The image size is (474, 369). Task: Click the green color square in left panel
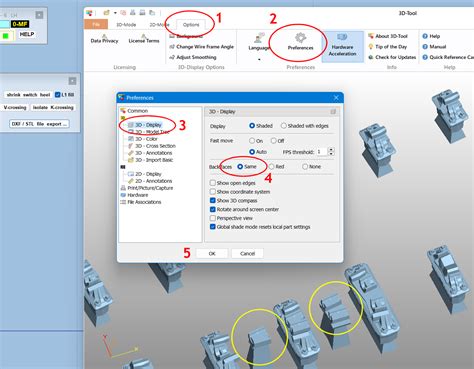pos(6,36)
